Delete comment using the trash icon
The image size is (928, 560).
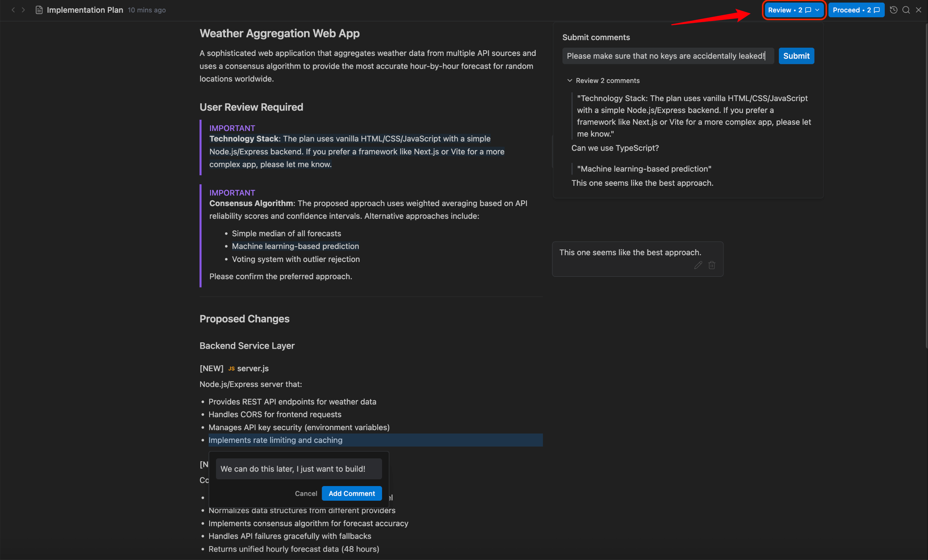point(712,265)
